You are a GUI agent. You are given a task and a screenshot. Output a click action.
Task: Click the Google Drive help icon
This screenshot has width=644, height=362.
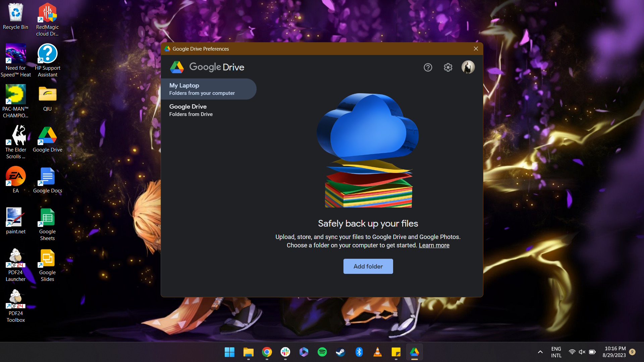point(428,67)
